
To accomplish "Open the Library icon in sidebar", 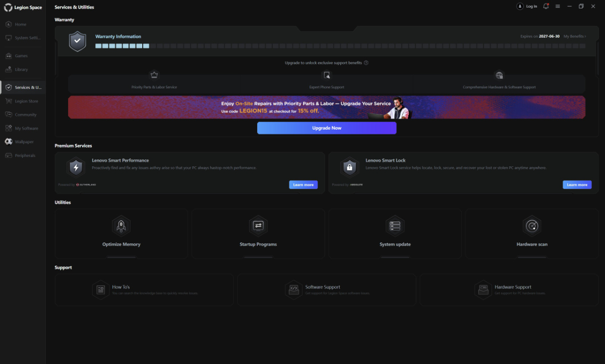I will pyautogui.click(x=9, y=70).
